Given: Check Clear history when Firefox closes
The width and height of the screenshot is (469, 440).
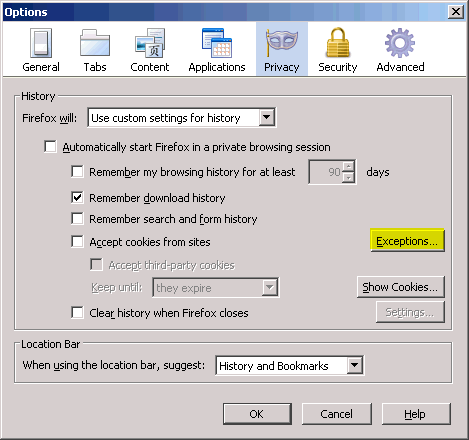Looking at the screenshot, I should 77,313.
